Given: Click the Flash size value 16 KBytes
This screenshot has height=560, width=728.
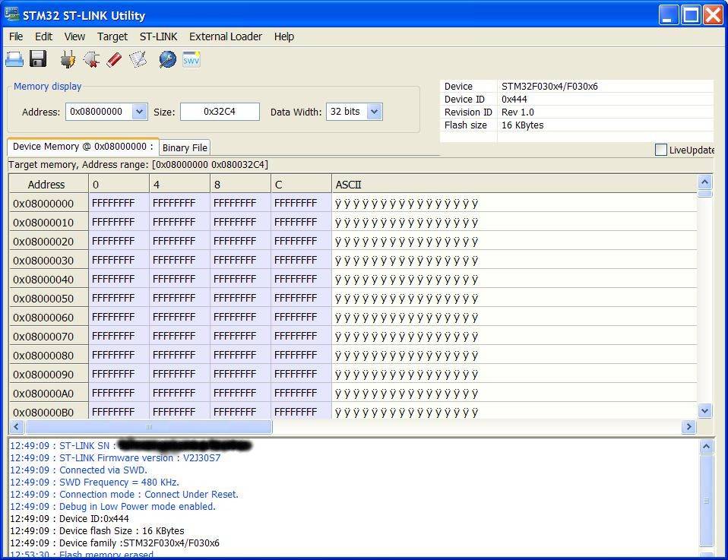Looking at the screenshot, I should click(x=522, y=125).
